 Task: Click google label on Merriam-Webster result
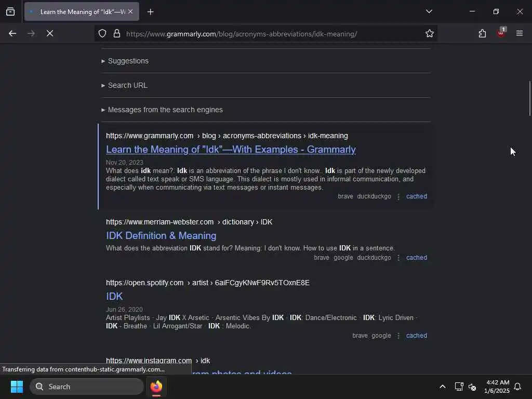tap(343, 258)
